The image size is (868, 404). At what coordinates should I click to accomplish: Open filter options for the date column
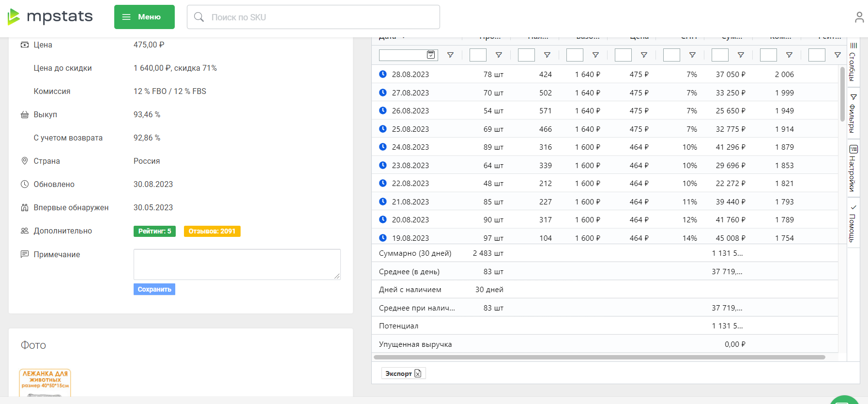coord(450,55)
